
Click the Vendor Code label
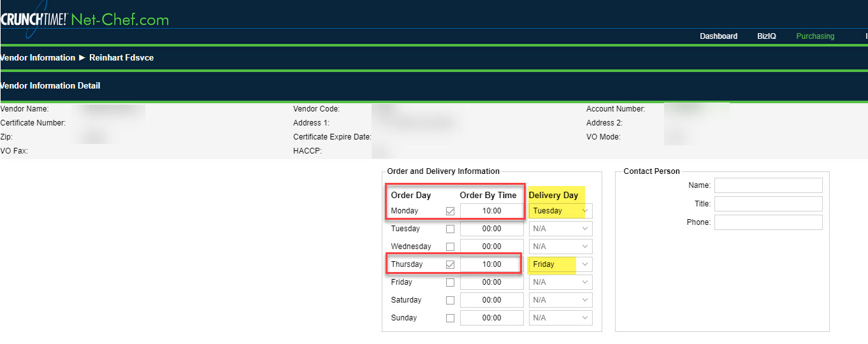click(x=316, y=109)
